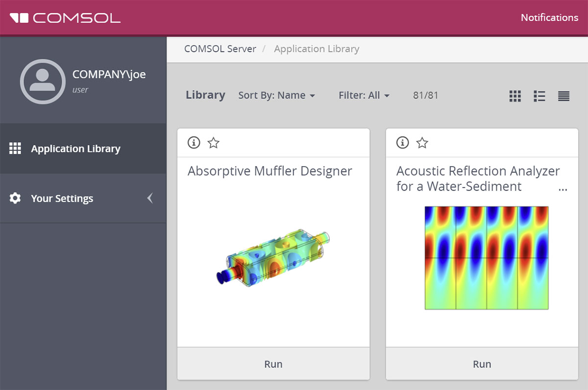Viewport: 588px width, 390px height.
Task: Switch to compact list view
Action: coord(563,96)
